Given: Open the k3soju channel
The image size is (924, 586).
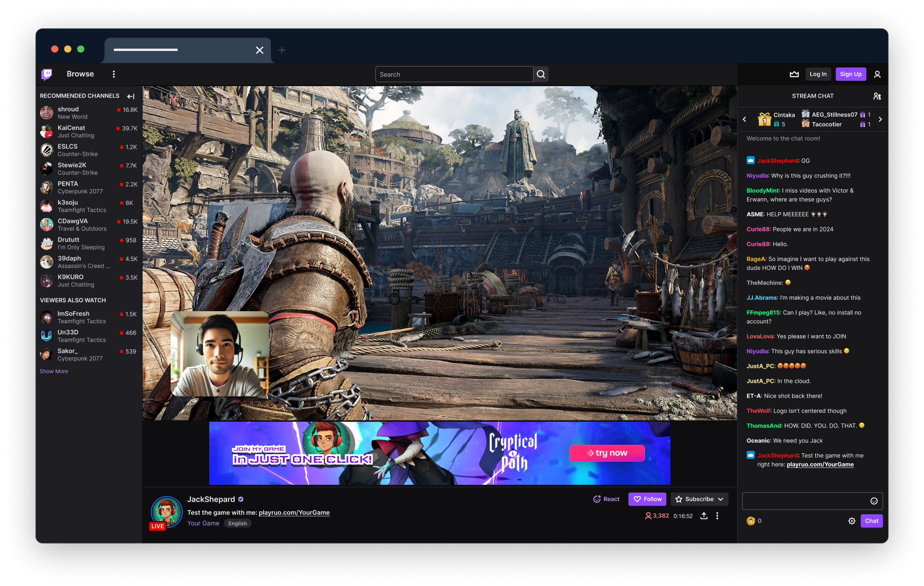Looking at the screenshot, I should point(89,206).
